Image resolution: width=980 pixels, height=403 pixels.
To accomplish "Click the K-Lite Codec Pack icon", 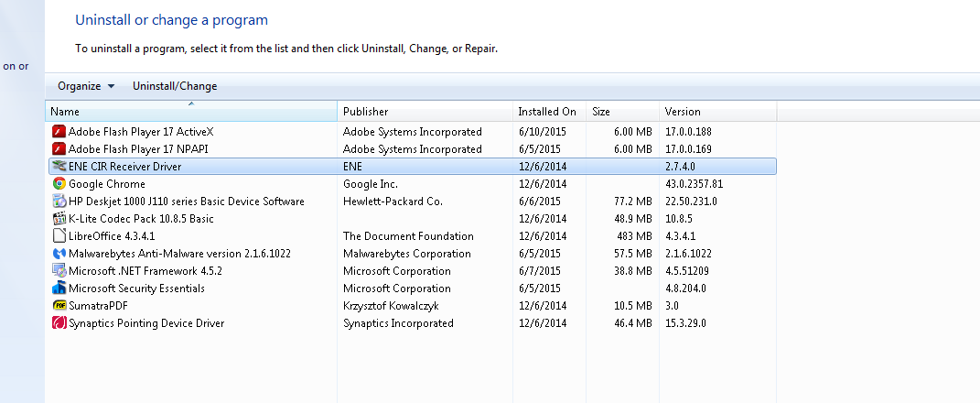I will [x=59, y=219].
